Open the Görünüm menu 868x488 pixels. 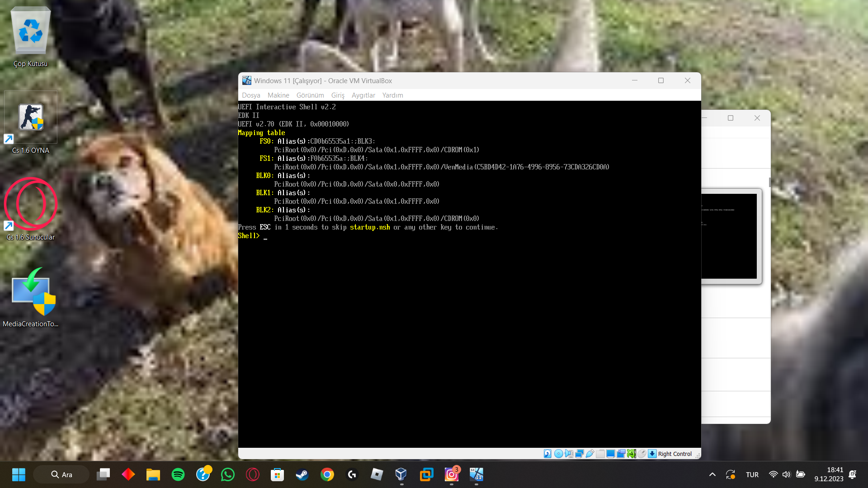310,95
